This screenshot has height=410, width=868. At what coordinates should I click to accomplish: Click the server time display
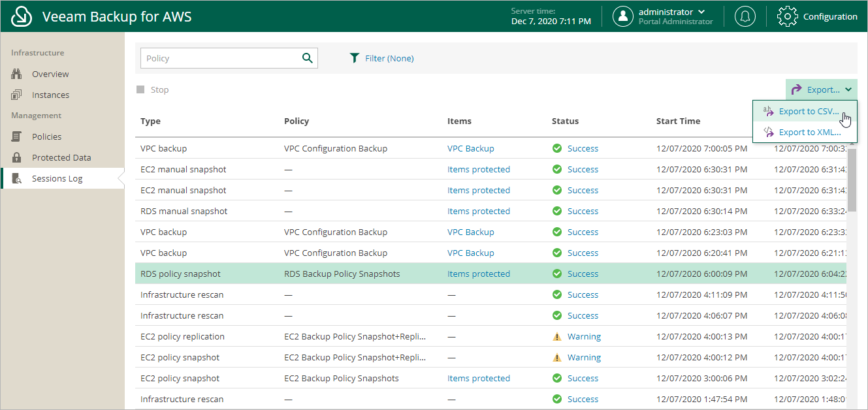click(551, 16)
